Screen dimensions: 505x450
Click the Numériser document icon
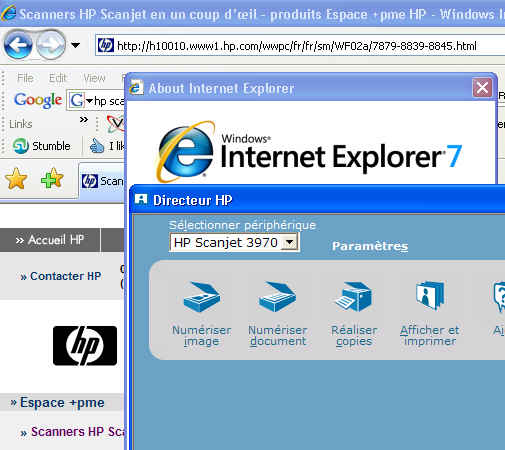pyautogui.click(x=277, y=296)
